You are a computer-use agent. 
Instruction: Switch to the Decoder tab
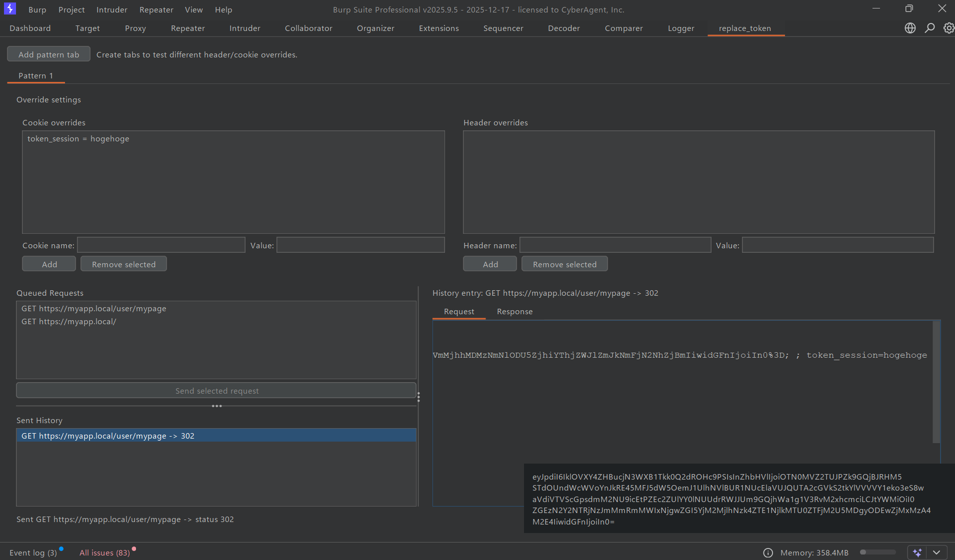(564, 28)
